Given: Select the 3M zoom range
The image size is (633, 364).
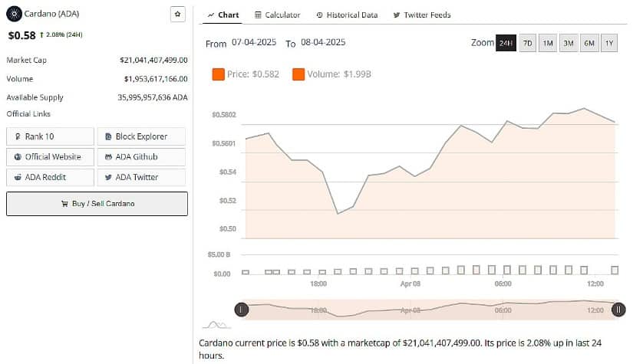Looking at the screenshot, I should coord(569,43).
